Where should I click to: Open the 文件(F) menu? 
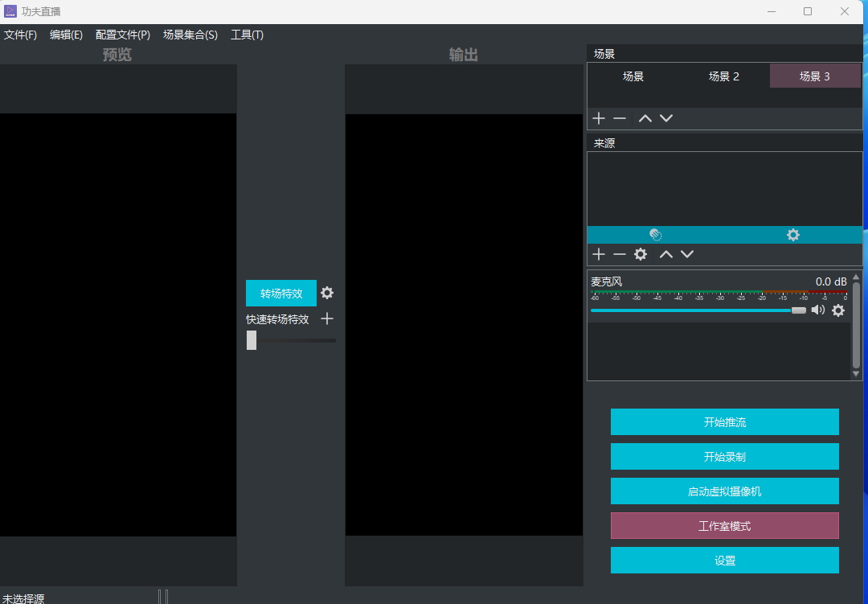(20, 35)
